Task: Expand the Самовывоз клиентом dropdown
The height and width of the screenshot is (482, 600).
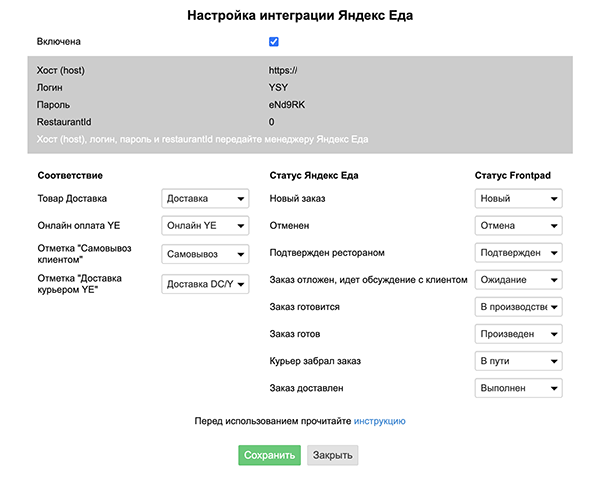Action: [x=205, y=254]
